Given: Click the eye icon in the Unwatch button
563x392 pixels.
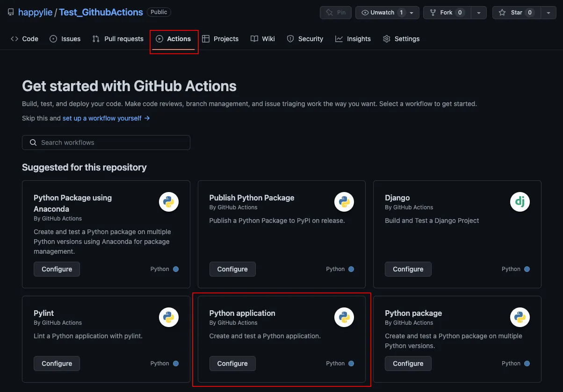Looking at the screenshot, I should coord(365,13).
